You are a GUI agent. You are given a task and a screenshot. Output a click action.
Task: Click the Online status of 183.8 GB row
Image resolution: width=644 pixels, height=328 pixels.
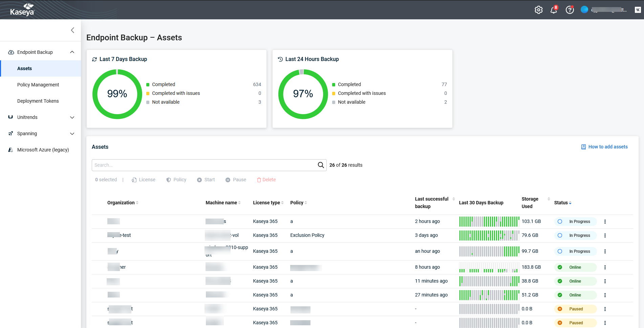(576, 267)
